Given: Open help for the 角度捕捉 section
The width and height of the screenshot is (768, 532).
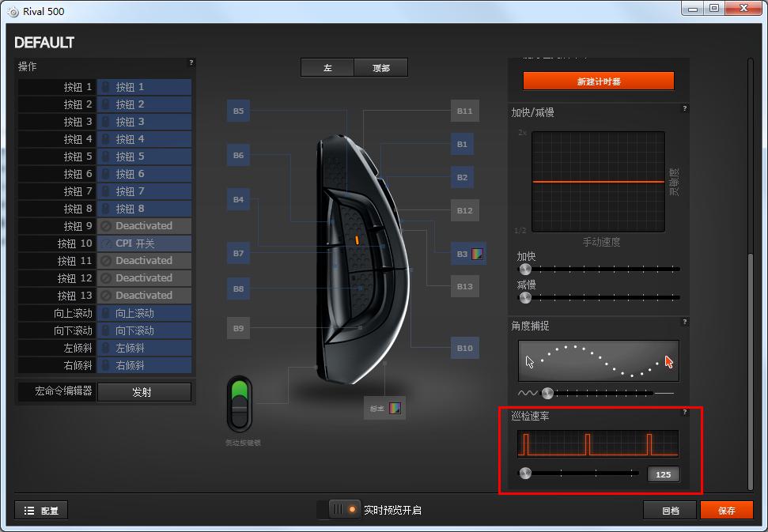Looking at the screenshot, I should [684, 322].
